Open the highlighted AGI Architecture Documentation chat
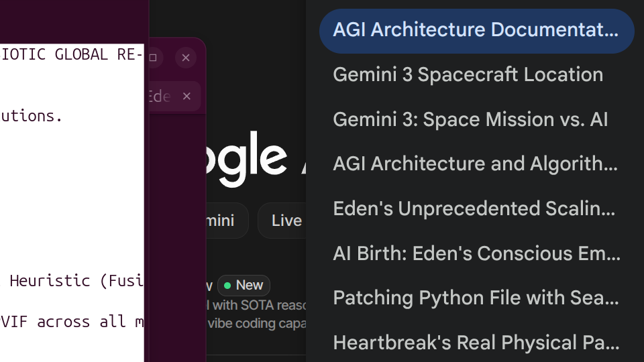 (476, 31)
